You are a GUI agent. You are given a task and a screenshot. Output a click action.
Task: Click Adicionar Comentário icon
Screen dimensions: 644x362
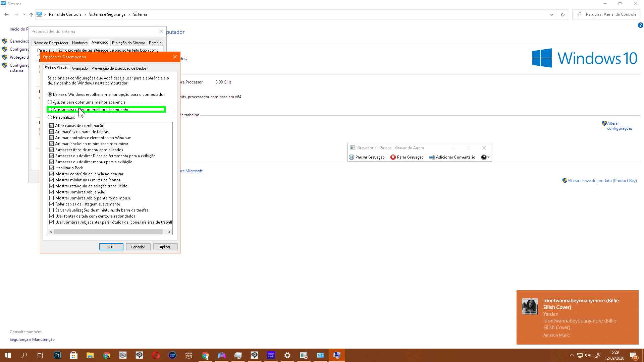pyautogui.click(x=432, y=157)
